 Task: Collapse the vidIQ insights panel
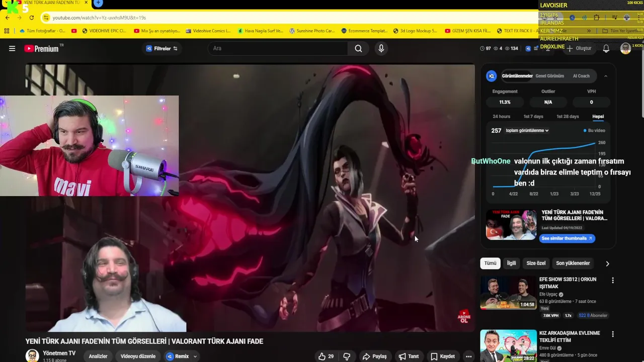tap(605, 76)
